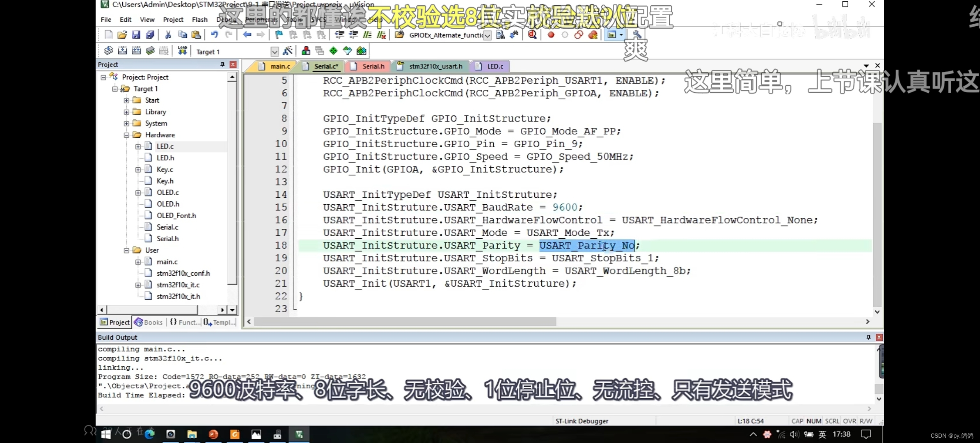This screenshot has height=443, width=980.
Task: Open the View menu
Action: 147,20
